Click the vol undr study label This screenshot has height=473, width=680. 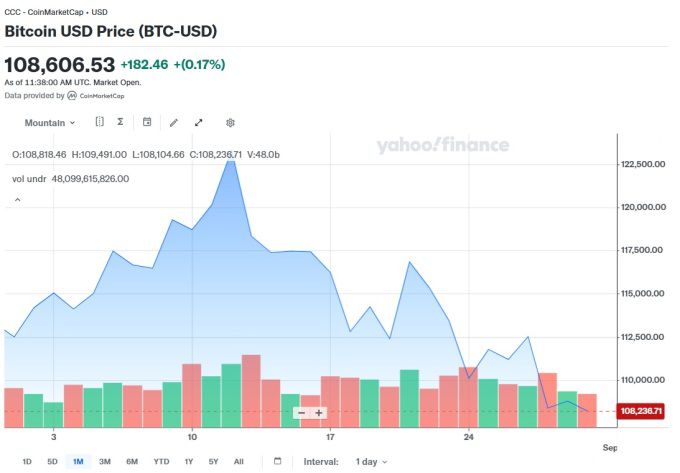pyautogui.click(x=28, y=179)
